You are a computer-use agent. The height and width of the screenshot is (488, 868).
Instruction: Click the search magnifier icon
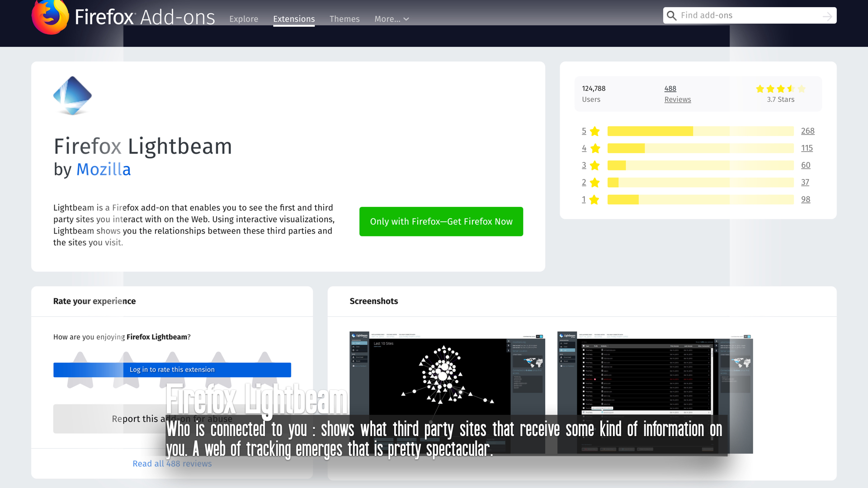(x=672, y=15)
